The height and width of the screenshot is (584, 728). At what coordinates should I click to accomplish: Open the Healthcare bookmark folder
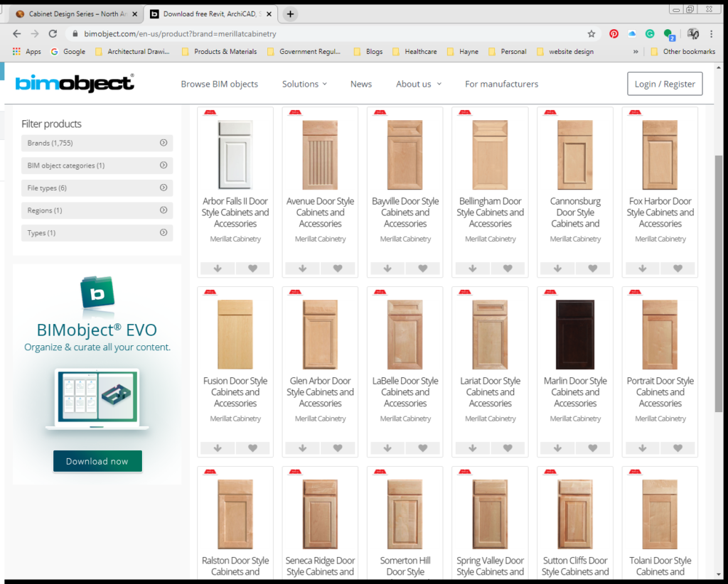coord(415,51)
